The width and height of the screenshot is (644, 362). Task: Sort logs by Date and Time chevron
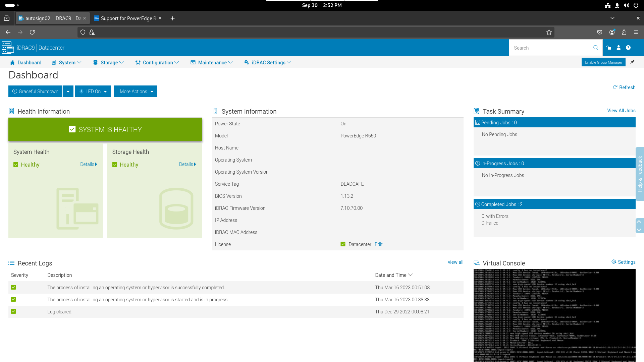click(411, 275)
